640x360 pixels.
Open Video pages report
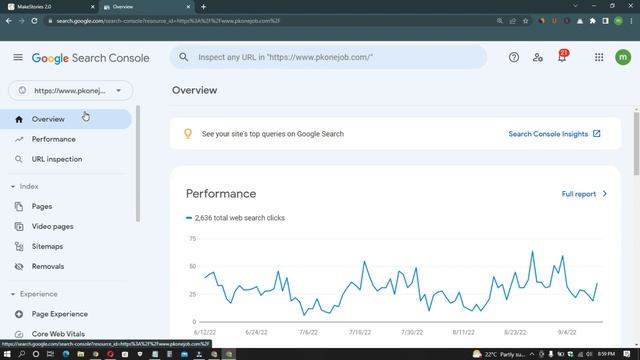pyautogui.click(x=66, y=227)
